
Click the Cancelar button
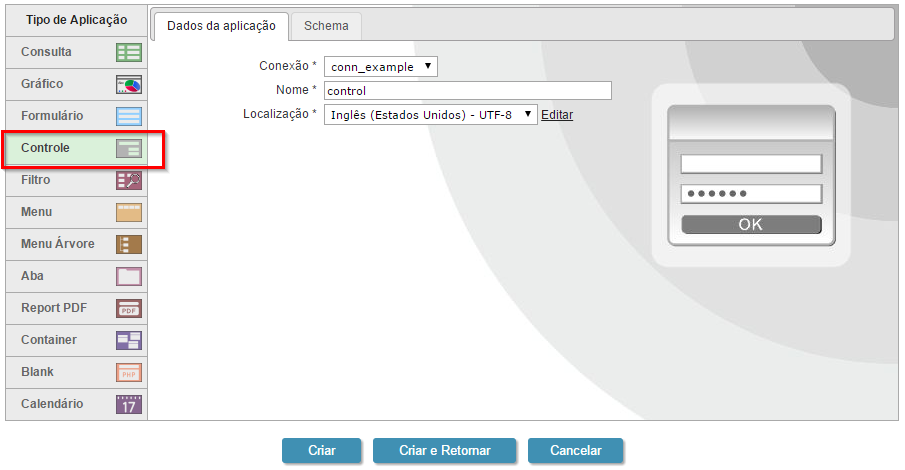pos(576,451)
